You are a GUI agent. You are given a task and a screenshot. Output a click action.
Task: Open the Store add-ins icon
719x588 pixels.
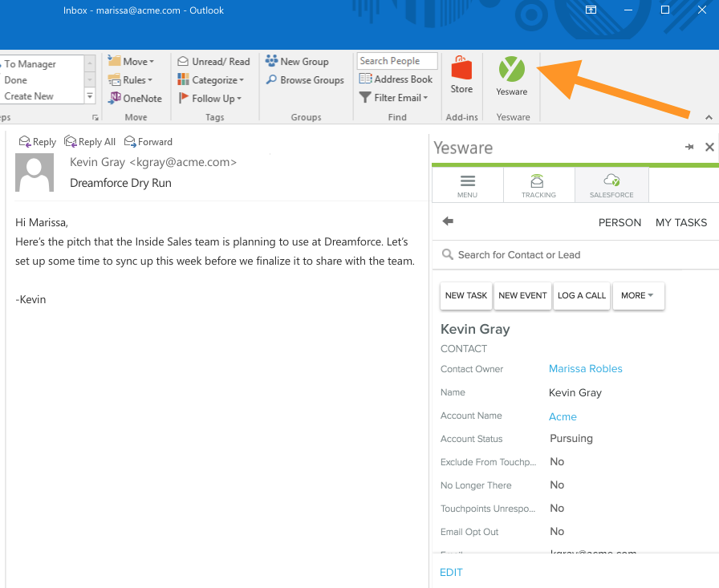tap(461, 75)
